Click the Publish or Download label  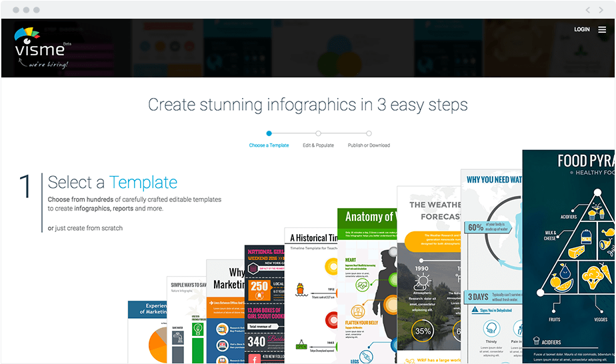click(x=369, y=145)
